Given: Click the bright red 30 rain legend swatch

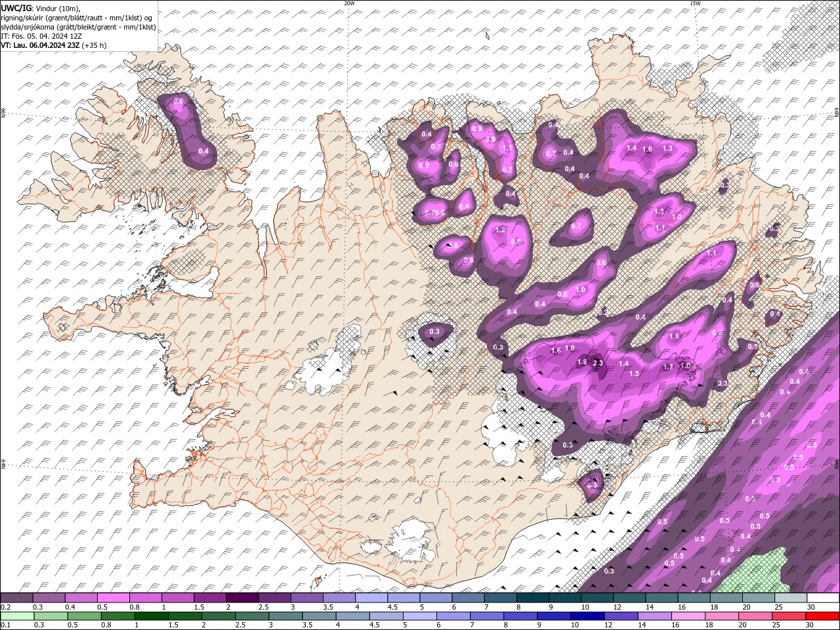Looking at the screenshot, I should 822,616.
